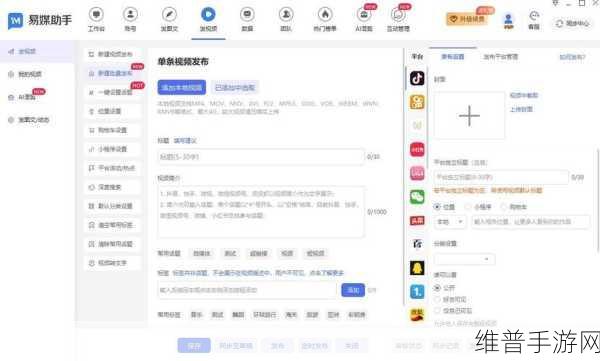Select the blue "1." platform icon

tap(417, 292)
